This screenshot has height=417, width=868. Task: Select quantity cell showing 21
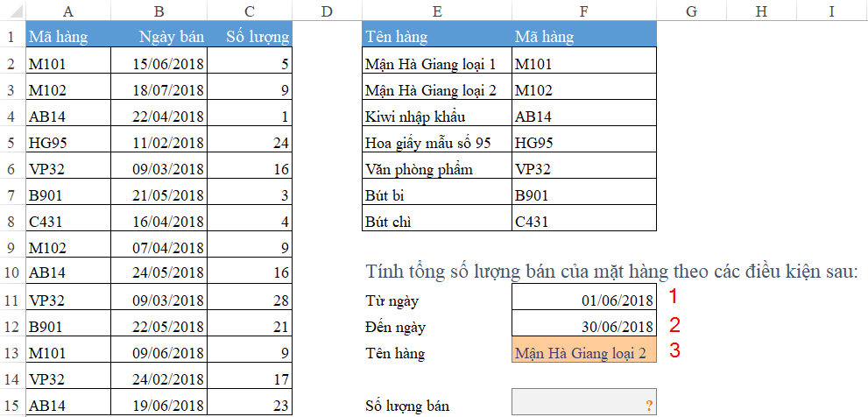(250, 323)
